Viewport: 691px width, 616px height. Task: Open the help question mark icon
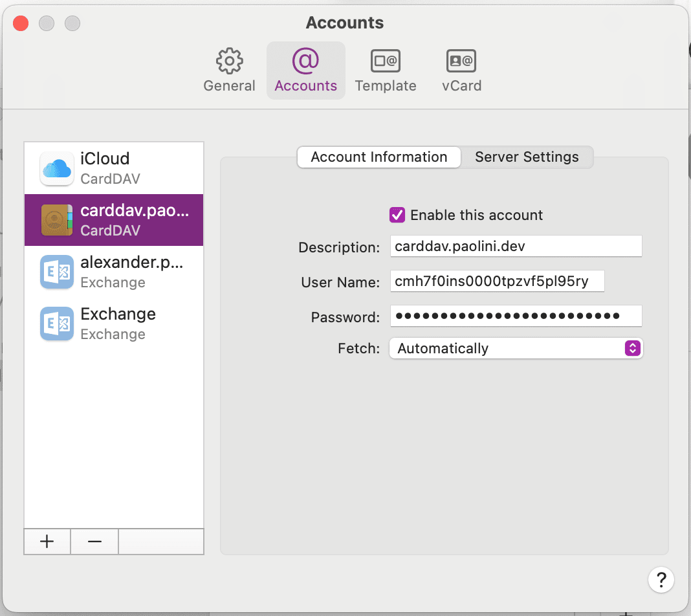661,580
